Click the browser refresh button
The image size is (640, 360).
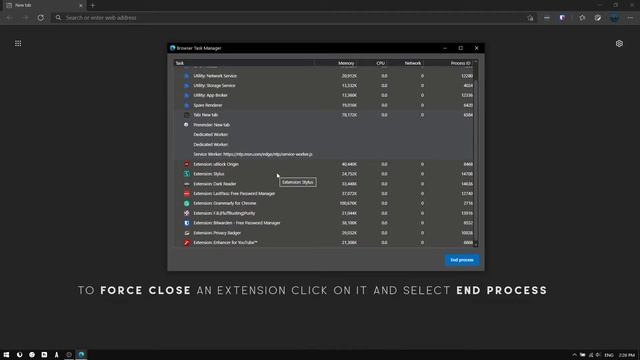tap(40, 18)
